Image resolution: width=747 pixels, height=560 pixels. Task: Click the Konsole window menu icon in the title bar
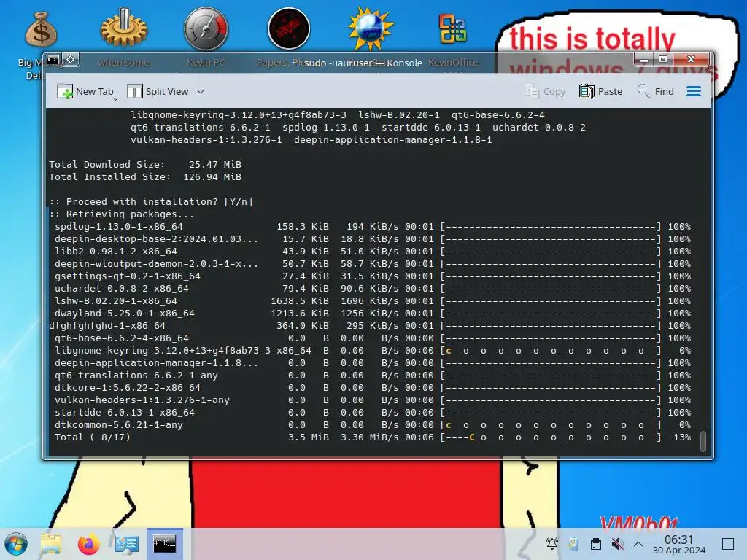53,60
